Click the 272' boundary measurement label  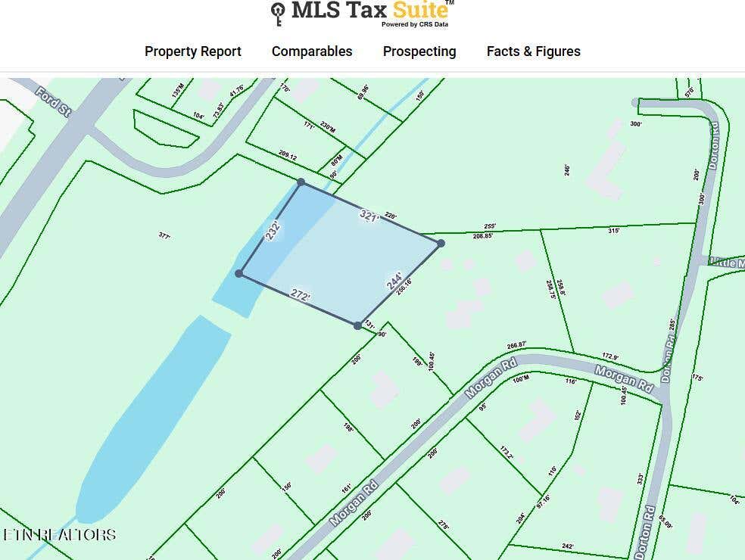301,295
